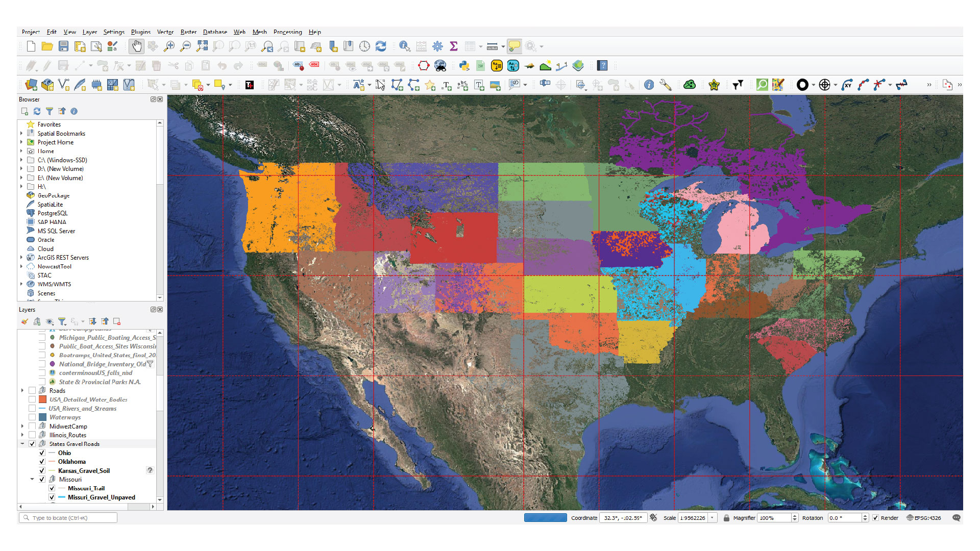Click the Zoom Out magnifier tool
Viewport: 980px width, 551px height.
pyautogui.click(x=186, y=46)
